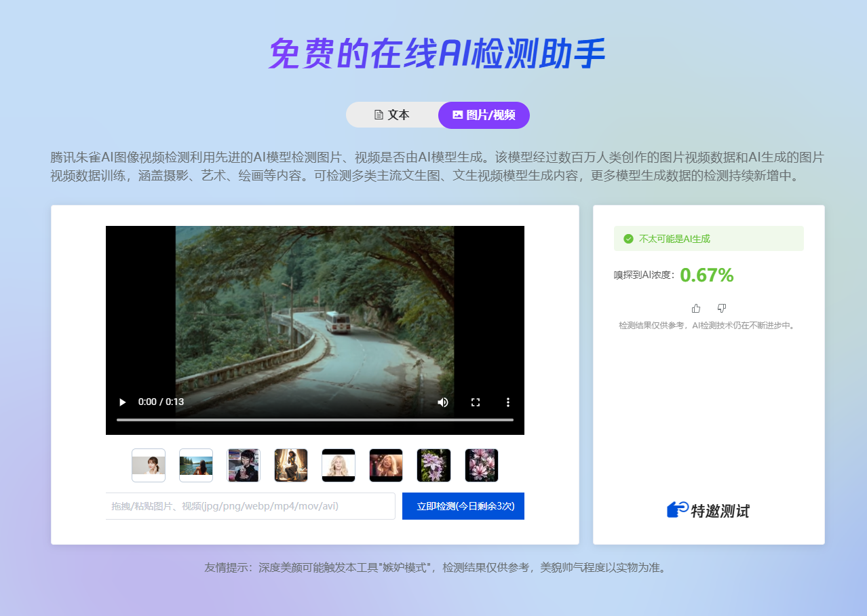Choose the lake scenery sample thumbnail

pos(196,465)
